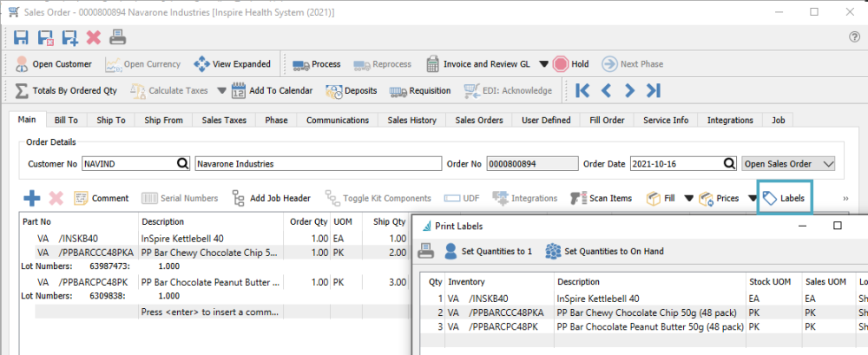Click the Print Labels dialog printer icon

pyautogui.click(x=427, y=252)
